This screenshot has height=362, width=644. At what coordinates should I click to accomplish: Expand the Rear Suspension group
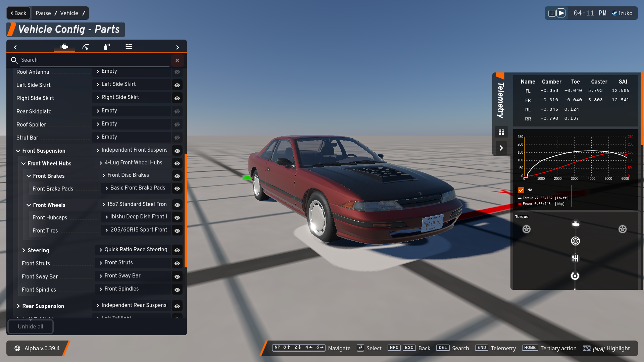(x=18, y=306)
